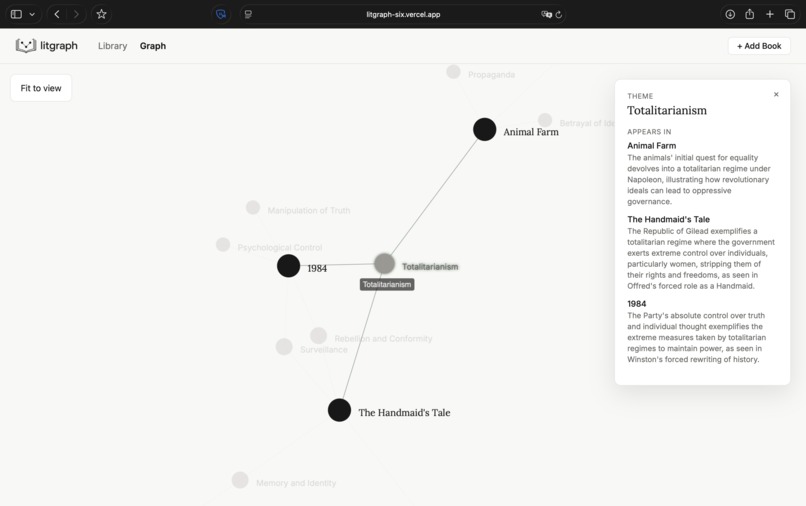
Task: Click the bookmark star icon
Action: pos(101,14)
